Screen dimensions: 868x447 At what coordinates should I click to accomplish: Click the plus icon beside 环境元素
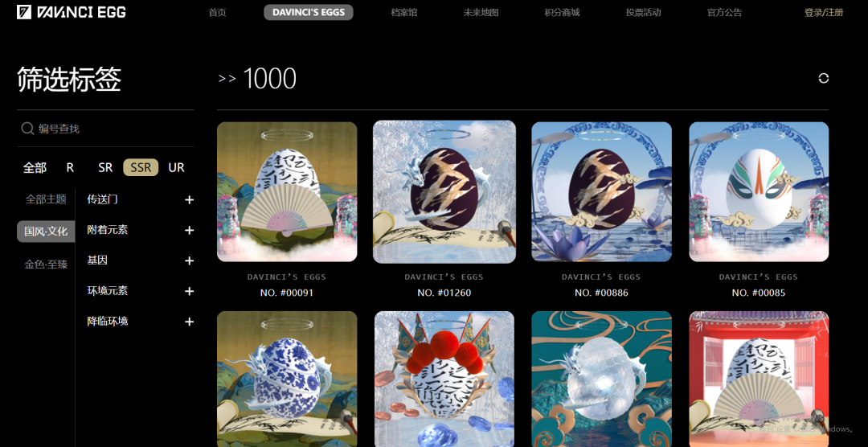pos(190,291)
